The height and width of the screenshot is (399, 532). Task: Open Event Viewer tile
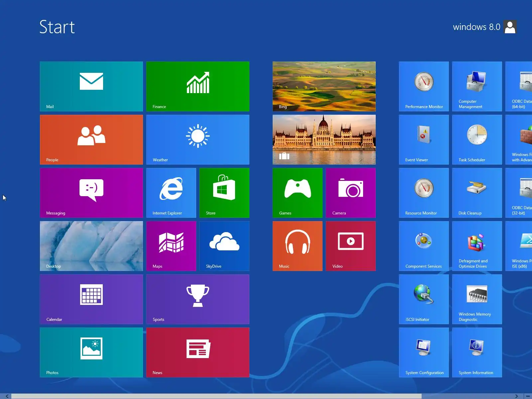pyautogui.click(x=424, y=140)
